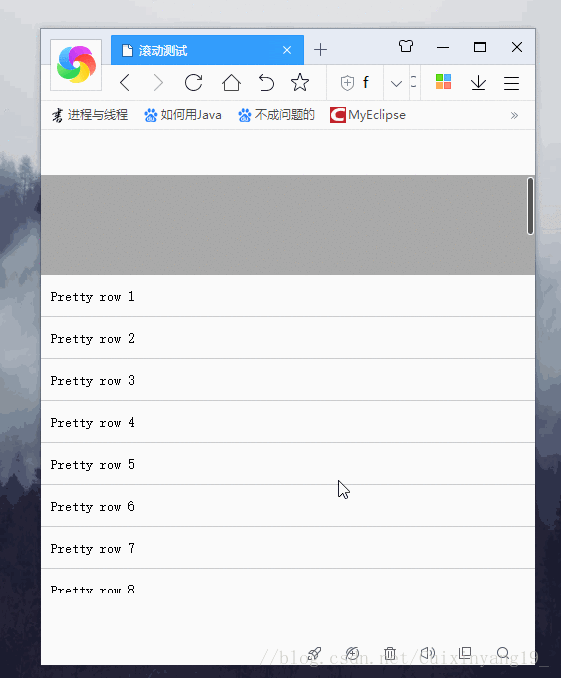
Task: Open the MyEclipse bookmark
Action: click(x=368, y=115)
